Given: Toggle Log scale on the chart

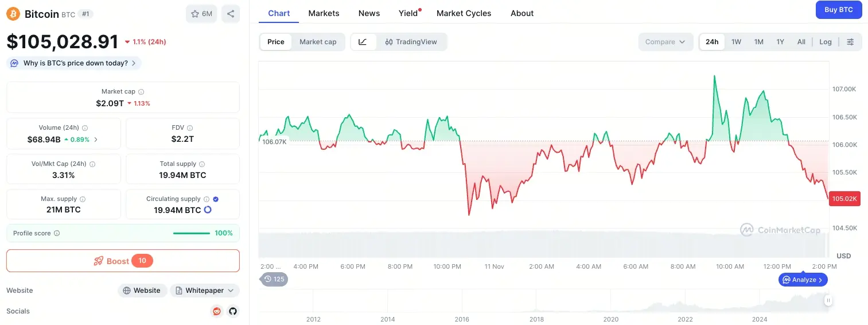Looking at the screenshot, I should [826, 42].
